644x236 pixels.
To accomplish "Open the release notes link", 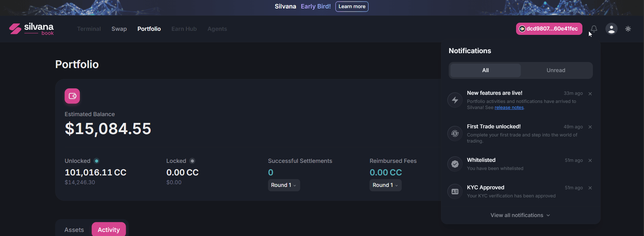I will [x=509, y=108].
